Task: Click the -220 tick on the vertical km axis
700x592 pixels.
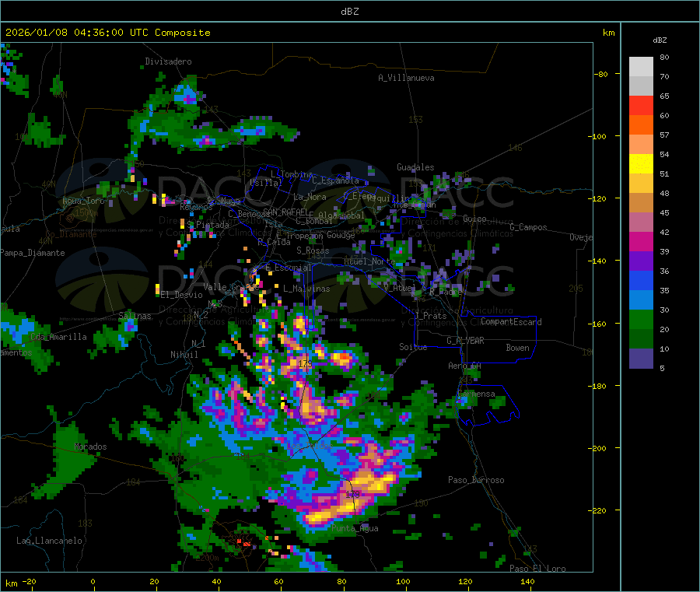Action: click(597, 511)
